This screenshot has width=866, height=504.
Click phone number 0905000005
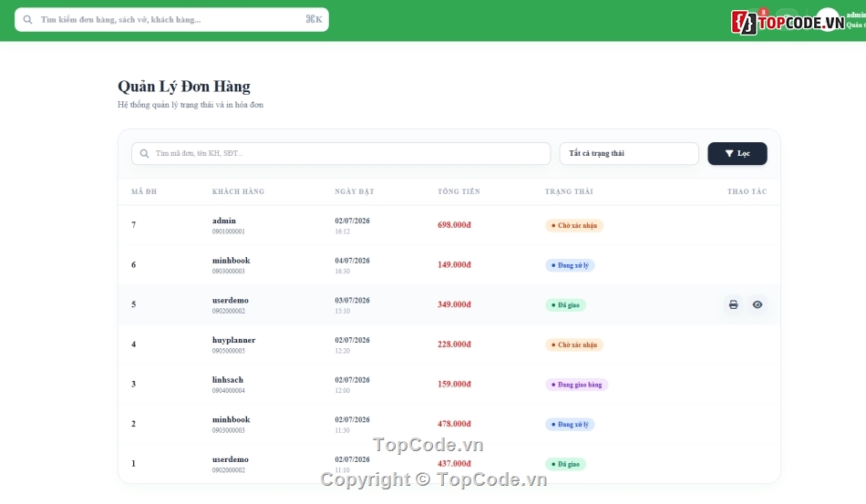229,351
